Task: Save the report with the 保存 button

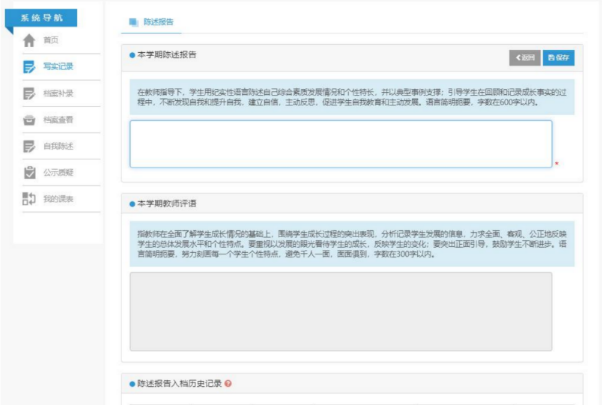Action: click(x=560, y=58)
